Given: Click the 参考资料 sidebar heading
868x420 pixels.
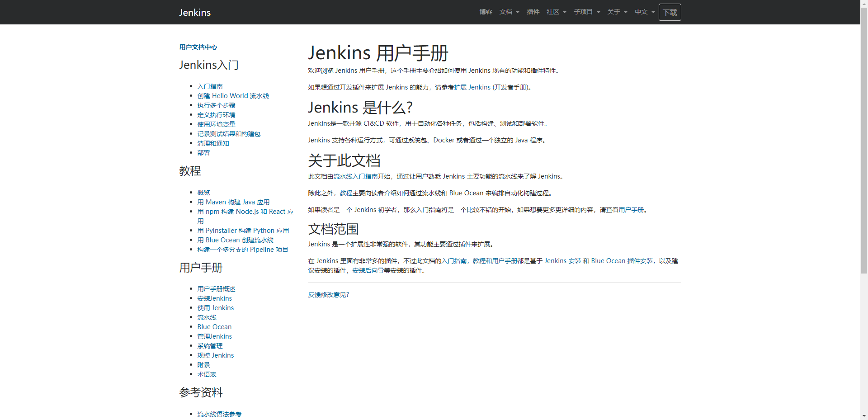Looking at the screenshot, I should [201, 392].
